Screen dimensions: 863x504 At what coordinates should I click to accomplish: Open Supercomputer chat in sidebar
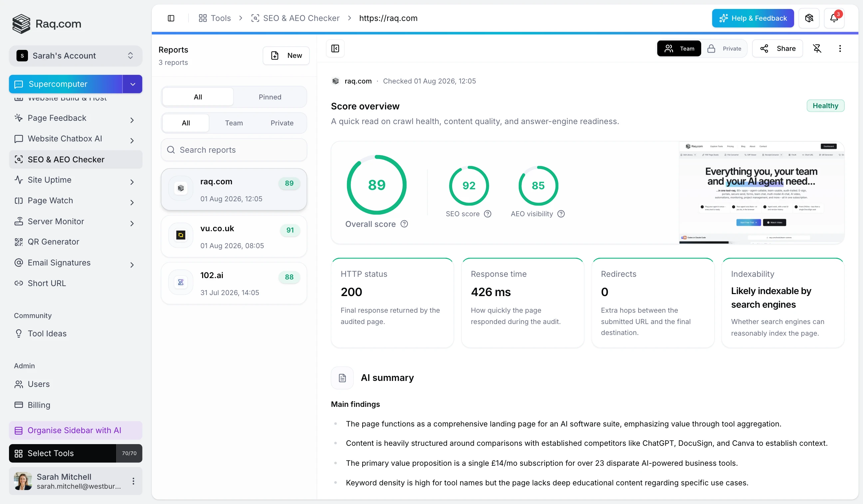(x=66, y=84)
